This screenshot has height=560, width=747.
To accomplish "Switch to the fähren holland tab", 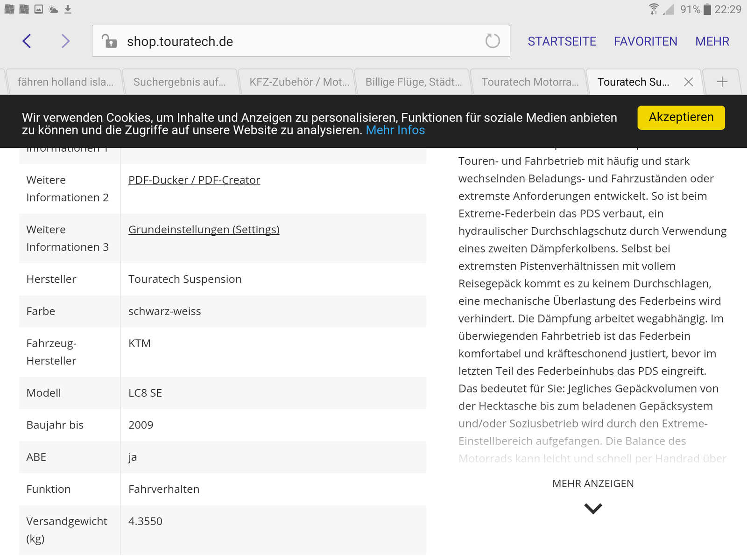I will pos(65,82).
